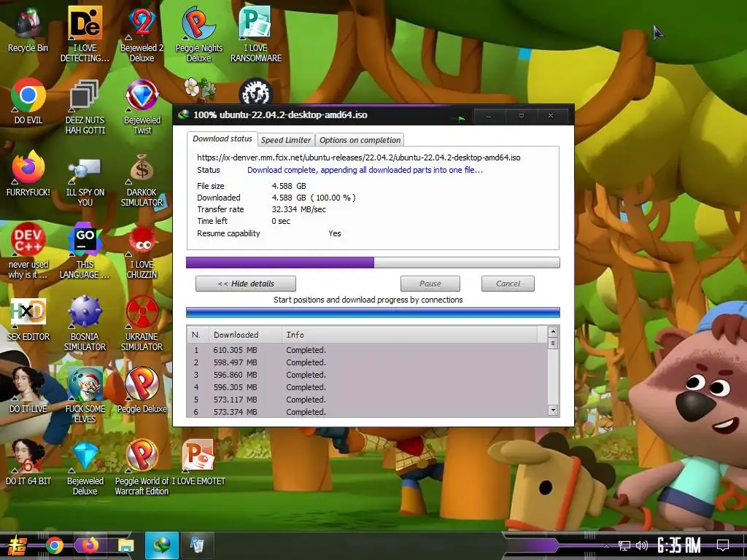The height and width of the screenshot is (560, 747).
Task: Click the Start button on taskbar
Action: [x=18, y=545]
